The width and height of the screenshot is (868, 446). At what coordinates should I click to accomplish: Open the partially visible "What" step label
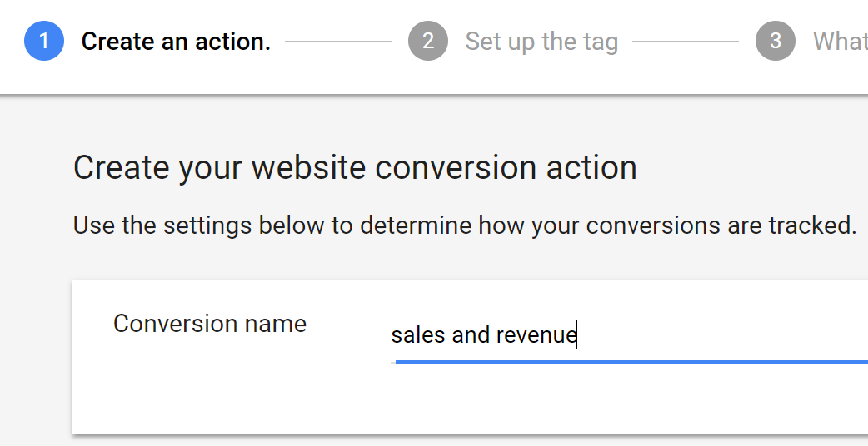[x=840, y=42]
